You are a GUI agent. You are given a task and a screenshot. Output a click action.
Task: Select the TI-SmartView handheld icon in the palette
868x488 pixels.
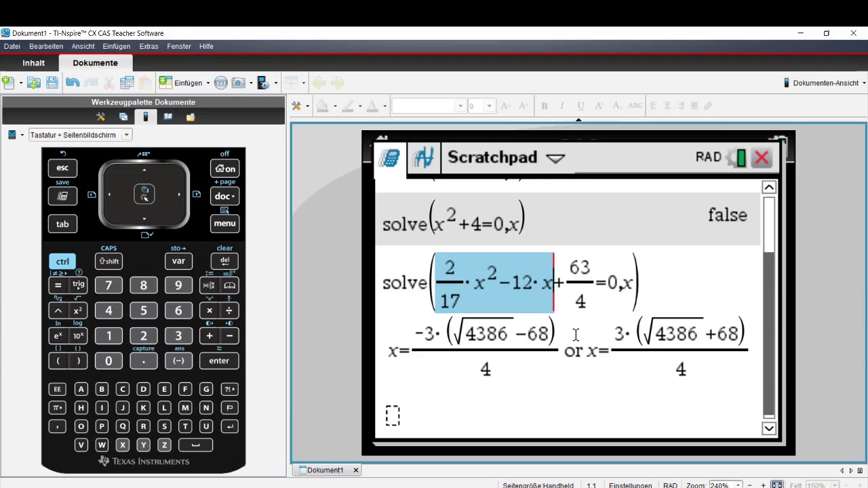tap(145, 117)
